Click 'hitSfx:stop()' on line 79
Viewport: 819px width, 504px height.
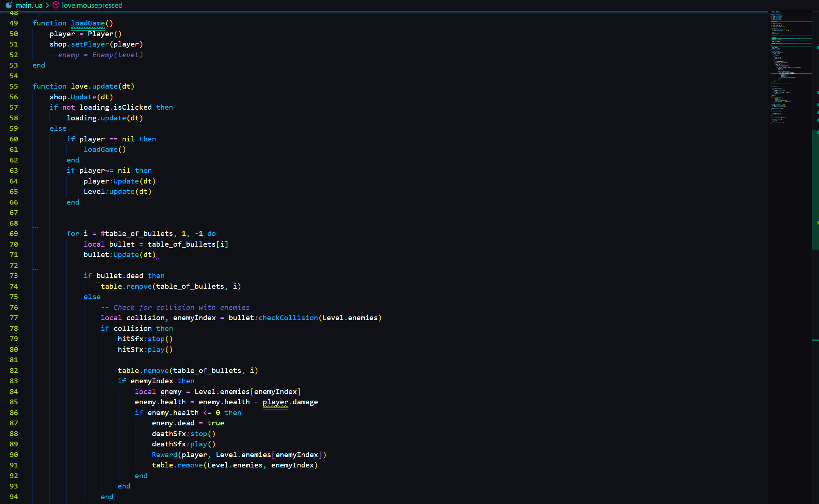tap(145, 339)
